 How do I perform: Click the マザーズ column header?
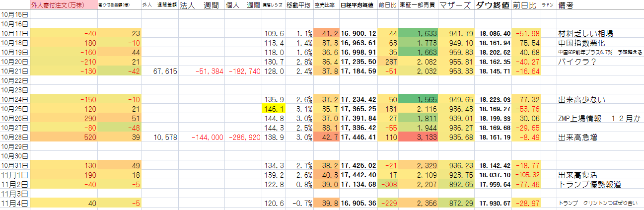pos(456,5)
